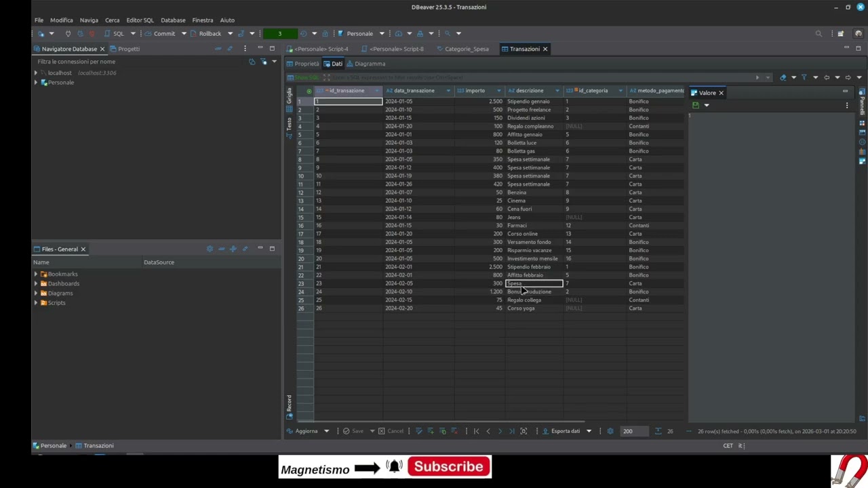Click the link-with-editor icon in navigator
Image resolution: width=868 pixels, height=488 pixels.
230,49
